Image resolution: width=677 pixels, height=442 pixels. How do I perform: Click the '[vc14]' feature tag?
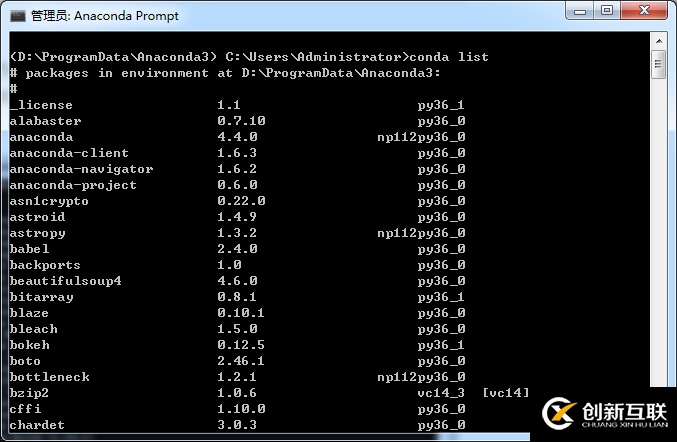505,393
